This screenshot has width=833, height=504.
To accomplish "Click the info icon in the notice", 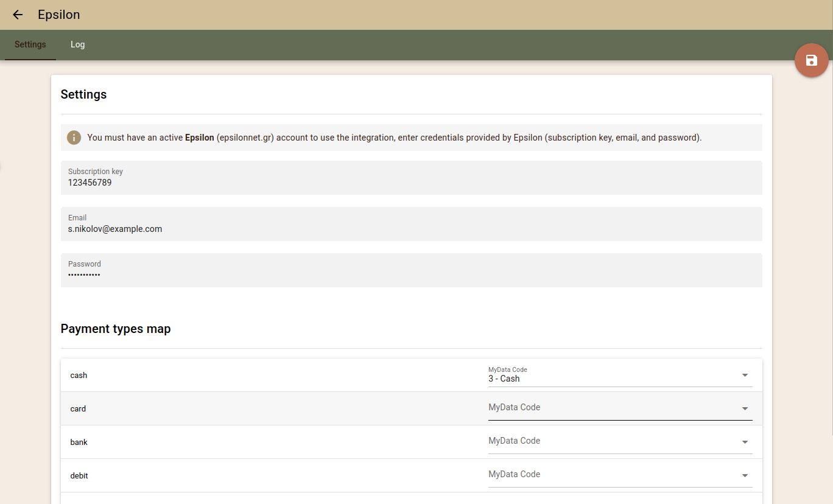I will click(74, 138).
